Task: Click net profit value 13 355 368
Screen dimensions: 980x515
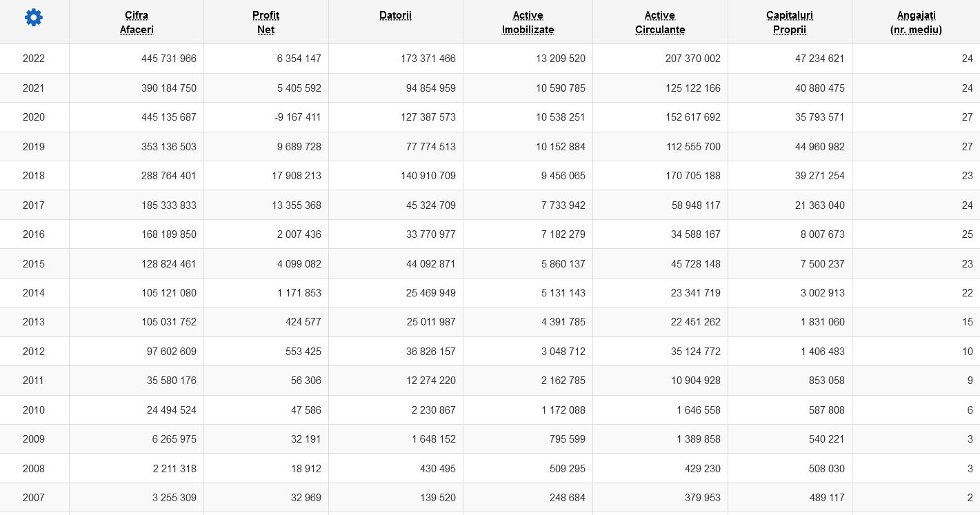Action: (297, 205)
